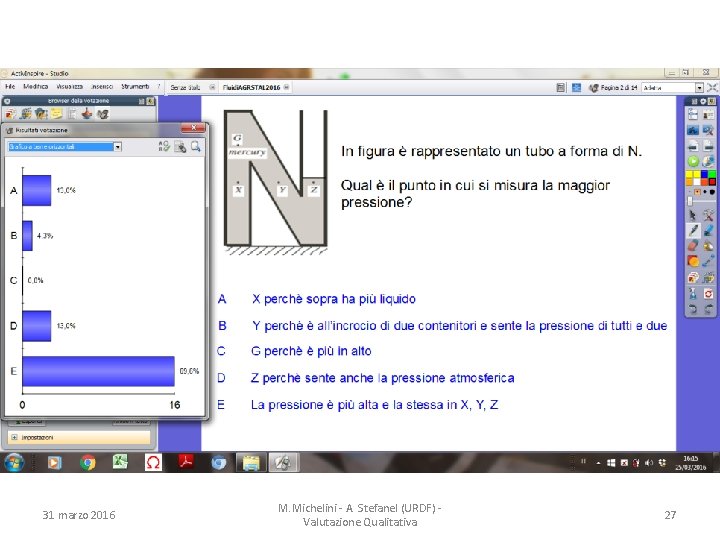Click the Main Menu icon in toolbox
This screenshot has width=720, height=540.
pyautogui.click(x=693, y=115)
